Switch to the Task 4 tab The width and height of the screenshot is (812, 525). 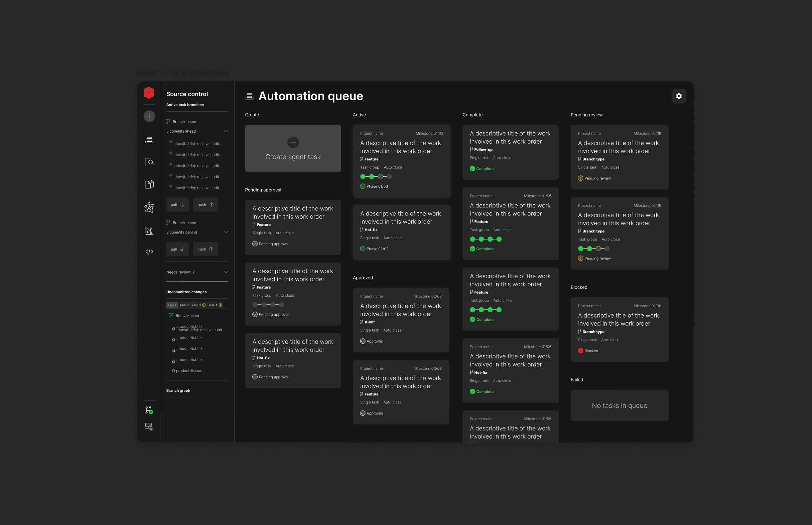pyautogui.click(x=215, y=305)
